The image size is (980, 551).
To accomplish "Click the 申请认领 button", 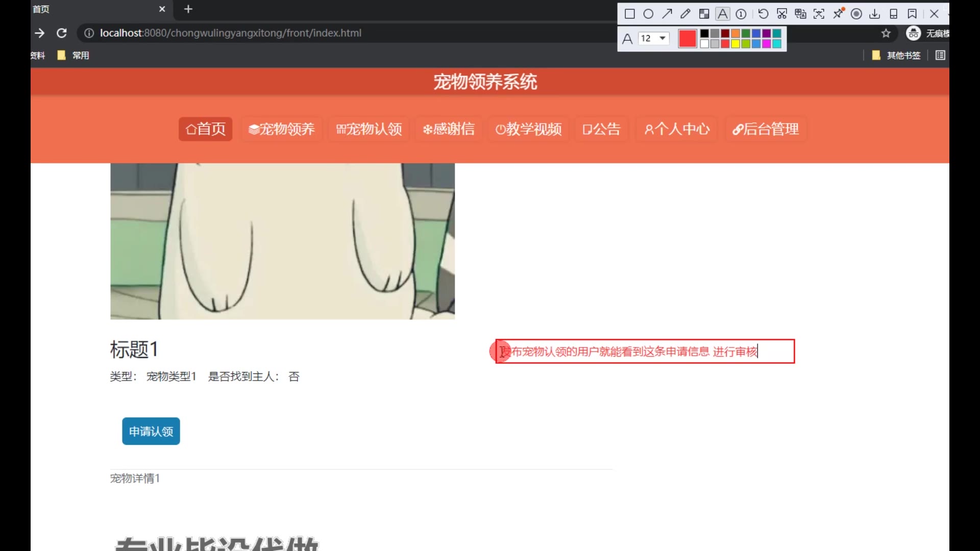I will tap(151, 431).
